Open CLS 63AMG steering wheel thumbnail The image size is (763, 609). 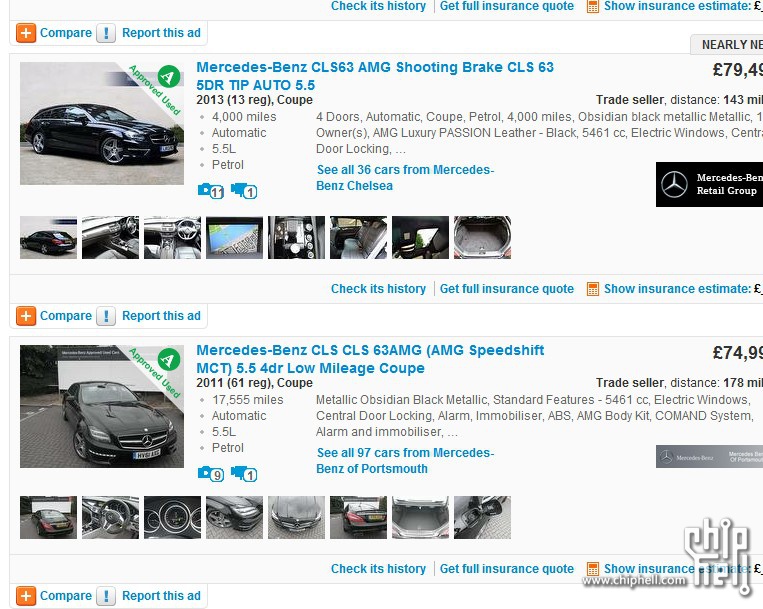tap(110, 518)
